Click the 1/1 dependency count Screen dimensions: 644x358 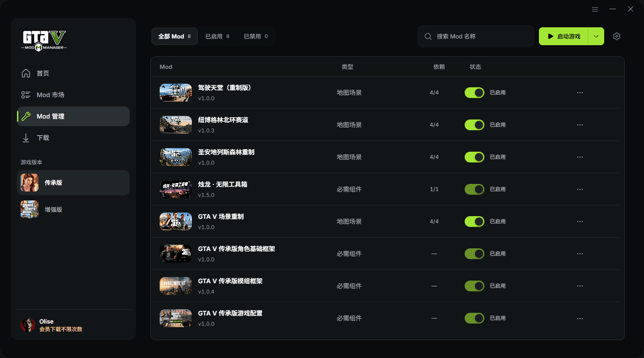(434, 189)
